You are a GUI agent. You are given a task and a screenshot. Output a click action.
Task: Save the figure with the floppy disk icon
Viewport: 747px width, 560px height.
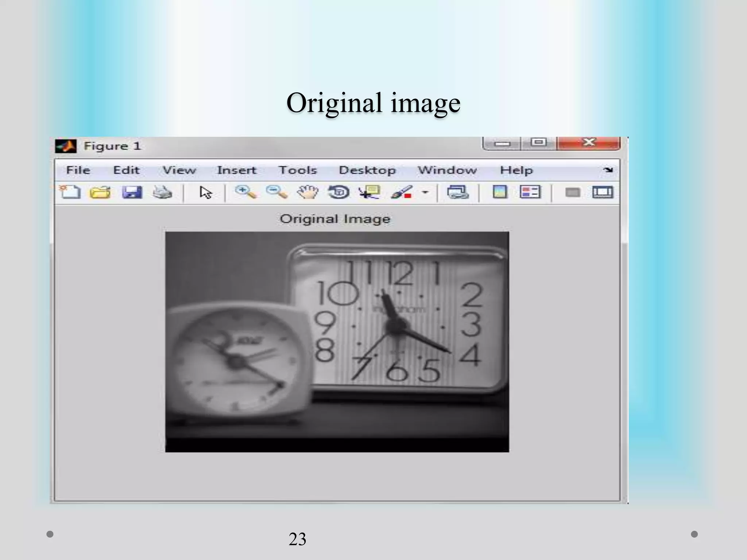coord(132,192)
